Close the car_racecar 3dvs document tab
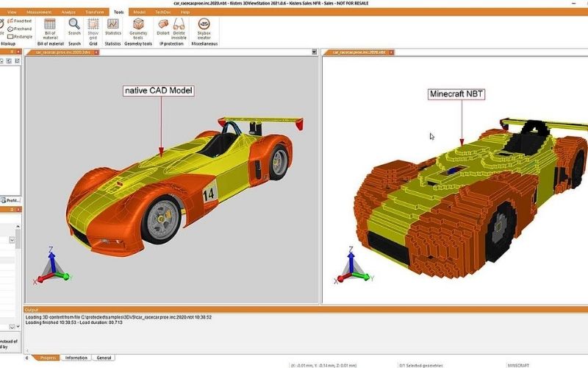Image resolution: width=588 pixels, height=368 pixels. [96, 52]
